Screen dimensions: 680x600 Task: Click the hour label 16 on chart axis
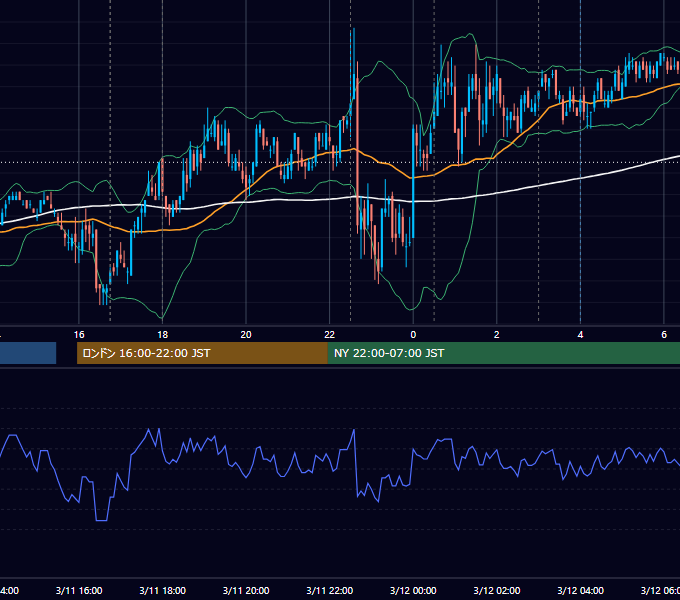click(79, 335)
